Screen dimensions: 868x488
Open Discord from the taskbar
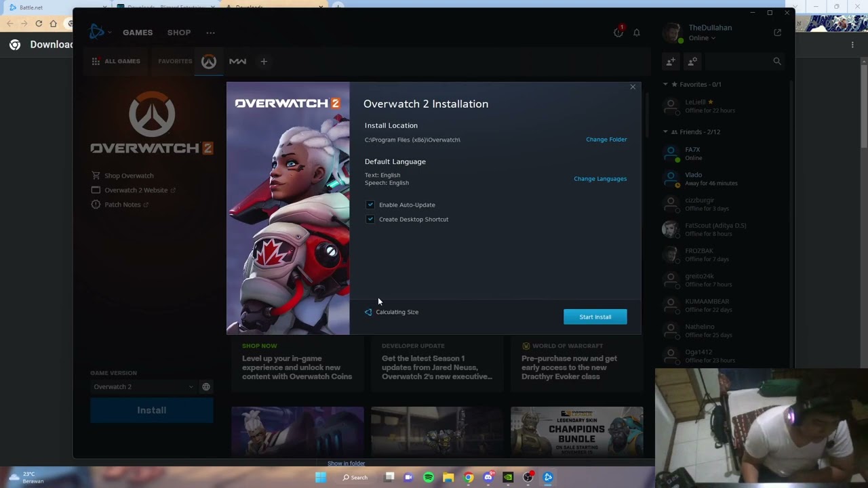click(x=488, y=477)
